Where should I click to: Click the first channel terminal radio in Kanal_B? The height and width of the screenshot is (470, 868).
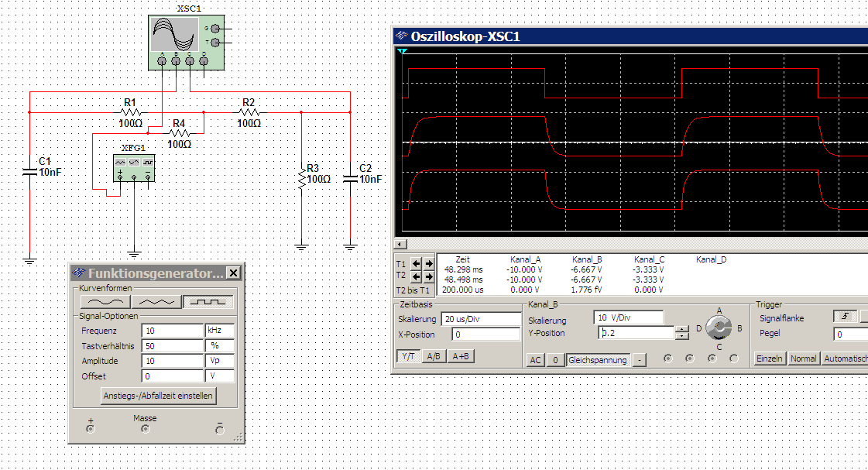pyautogui.click(x=668, y=359)
